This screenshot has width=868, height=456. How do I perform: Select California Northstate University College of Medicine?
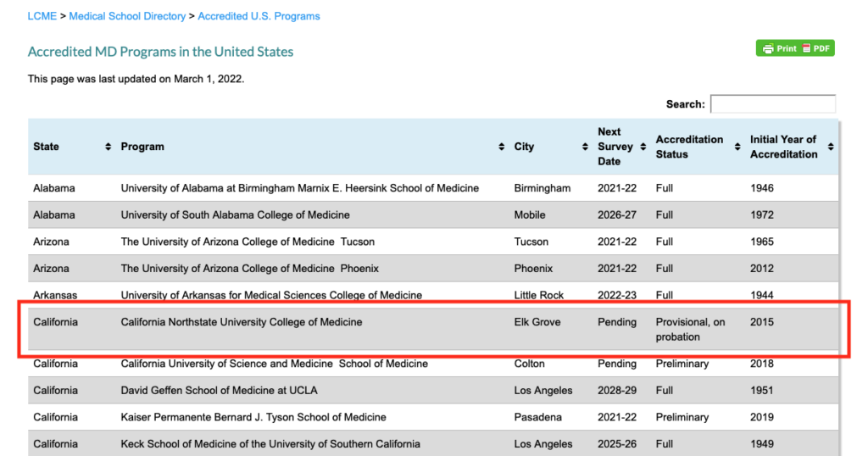(242, 322)
